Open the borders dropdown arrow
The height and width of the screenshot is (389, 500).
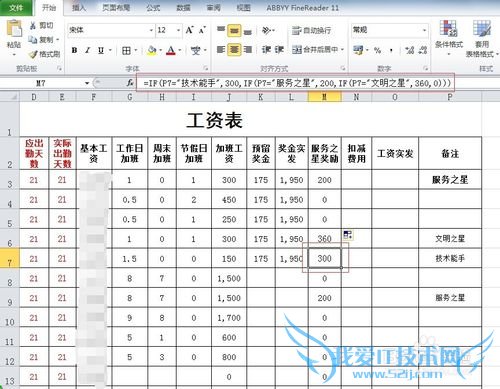pyautogui.click(x=136, y=51)
